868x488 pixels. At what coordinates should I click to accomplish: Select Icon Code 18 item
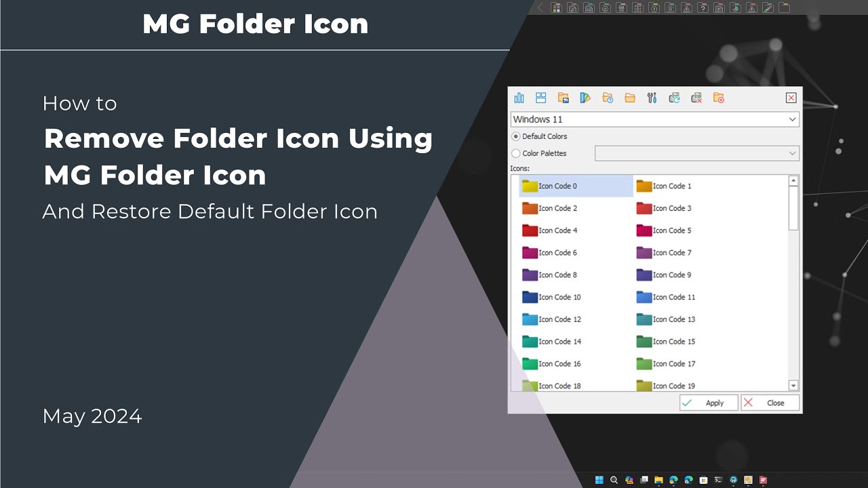pyautogui.click(x=552, y=386)
